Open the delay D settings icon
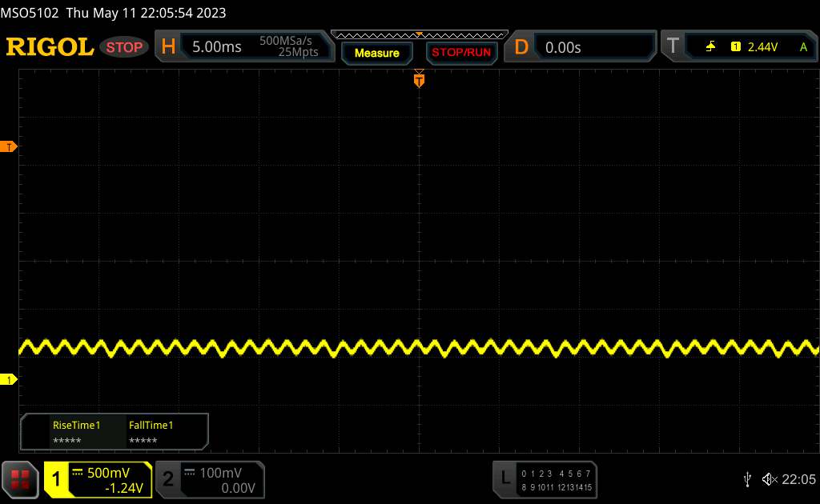 521,47
